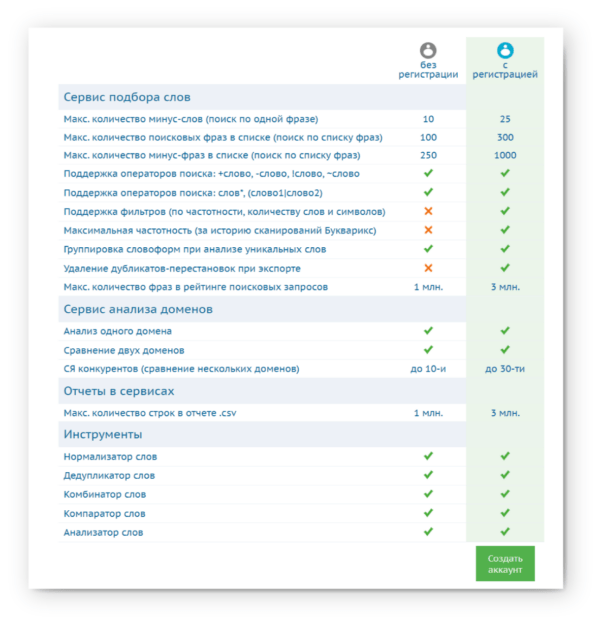Click the registered-column checkmark for 'Нормализатор слов'
This screenshot has width=600, height=625.
click(505, 456)
